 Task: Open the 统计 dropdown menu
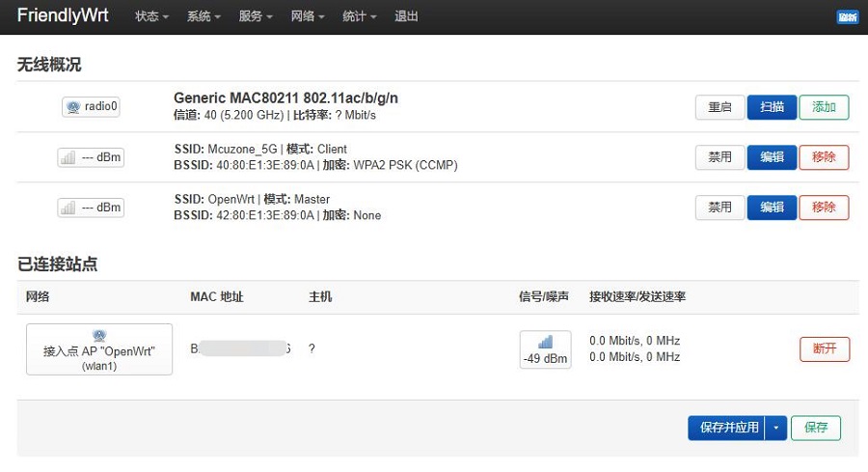(x=360, y=16)
